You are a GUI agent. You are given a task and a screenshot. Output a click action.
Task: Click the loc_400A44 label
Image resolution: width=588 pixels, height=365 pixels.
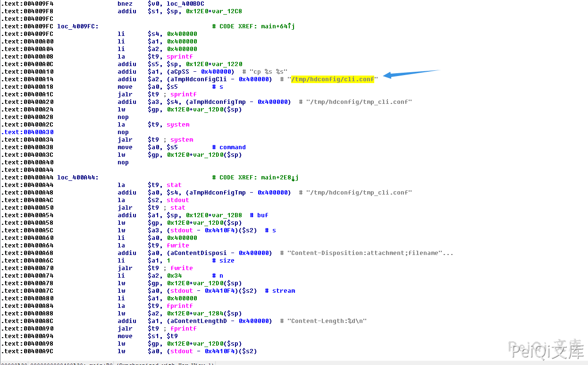(x=77, y=178)
